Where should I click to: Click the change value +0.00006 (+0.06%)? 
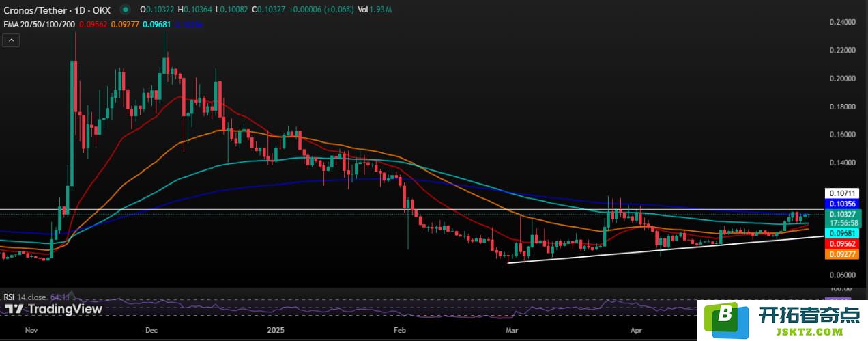click(320, 10)
